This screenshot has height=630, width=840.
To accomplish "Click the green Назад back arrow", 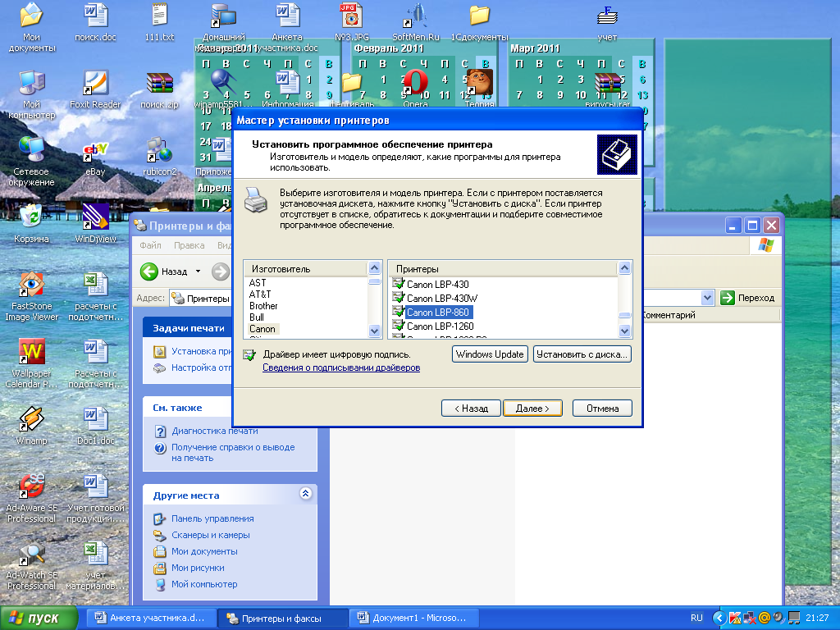I will [x=149, y=272].
